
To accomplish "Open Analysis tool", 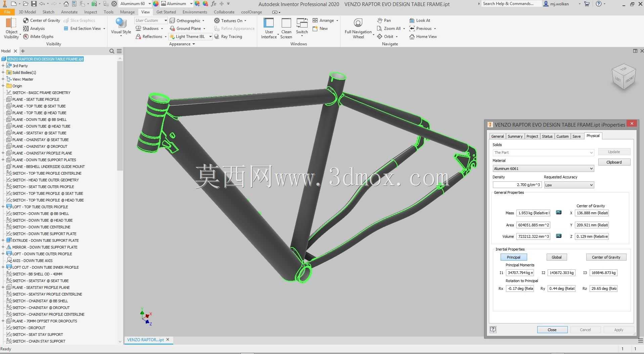I will (34, 29).
